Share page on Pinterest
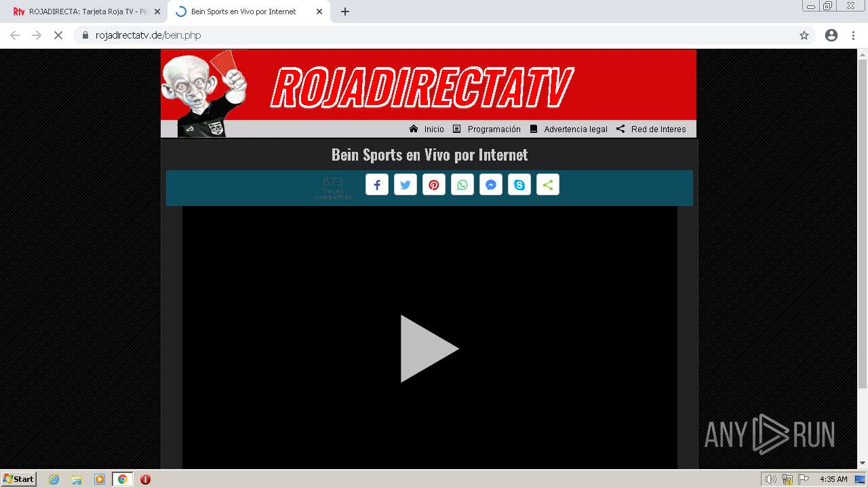This screenshot has height=488, width=868. [x=434, y=185]
